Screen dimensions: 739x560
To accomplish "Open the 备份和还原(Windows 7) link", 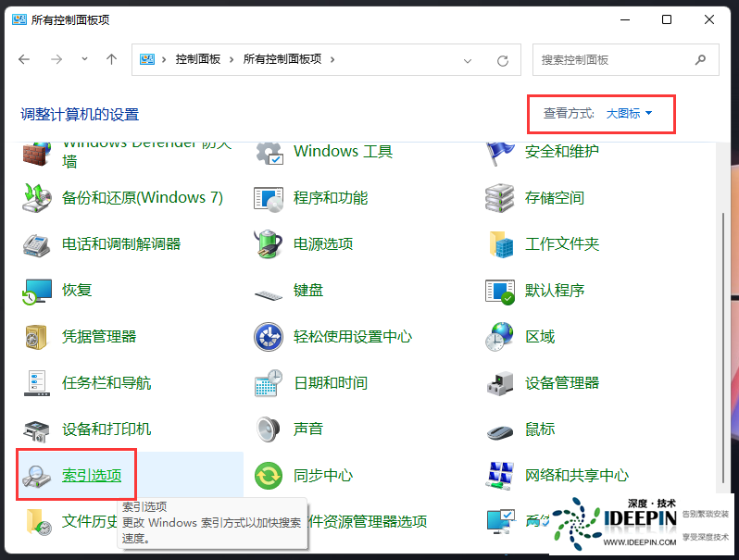I will click(143, 198).
